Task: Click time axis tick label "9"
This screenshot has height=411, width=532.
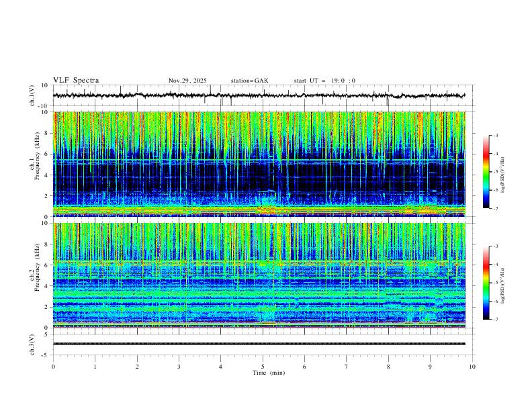Action: tap(430, 367)
